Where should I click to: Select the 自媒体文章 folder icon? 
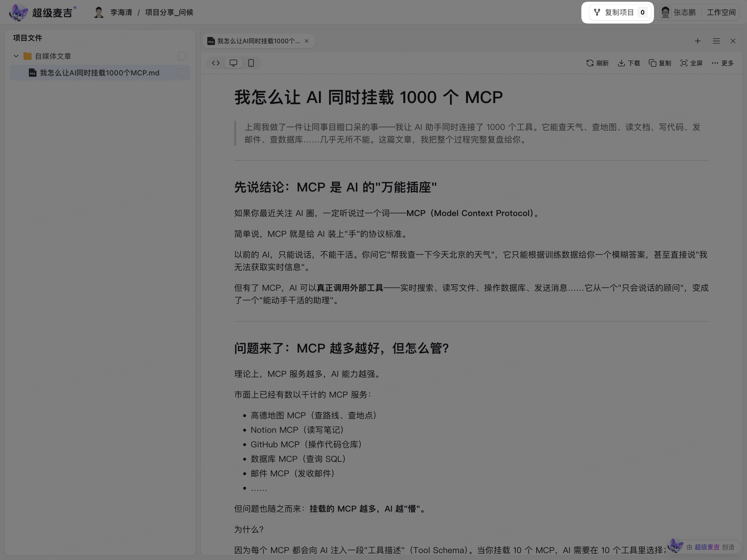[28, 56]
